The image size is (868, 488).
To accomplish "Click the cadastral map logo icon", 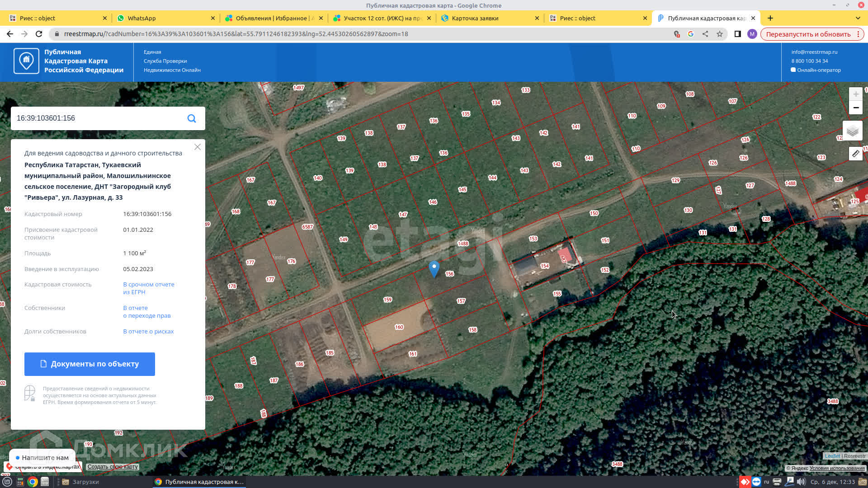I will (x=26, y=61).
